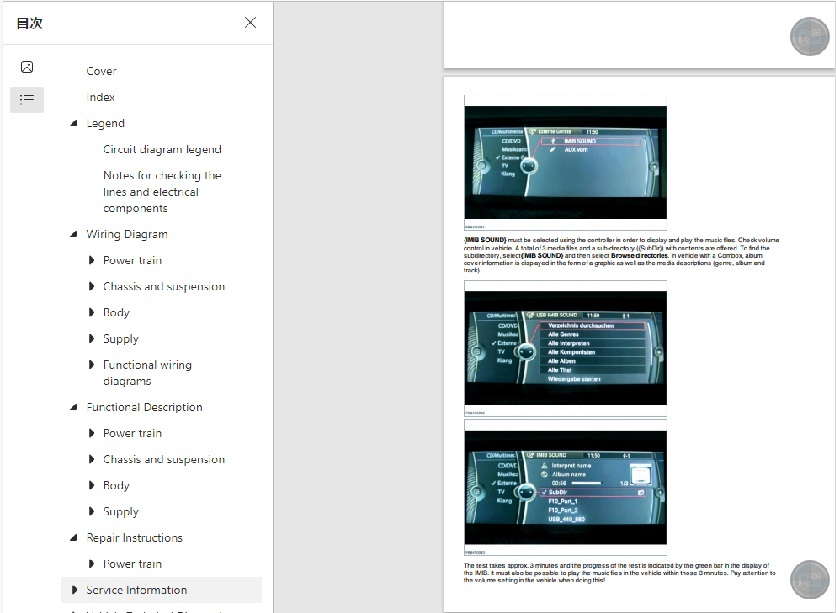Image resolution: width=836 pixels, height=613 pixels.
Task: Open Power train text under Functional Description
Action: [x=133, y=433]
